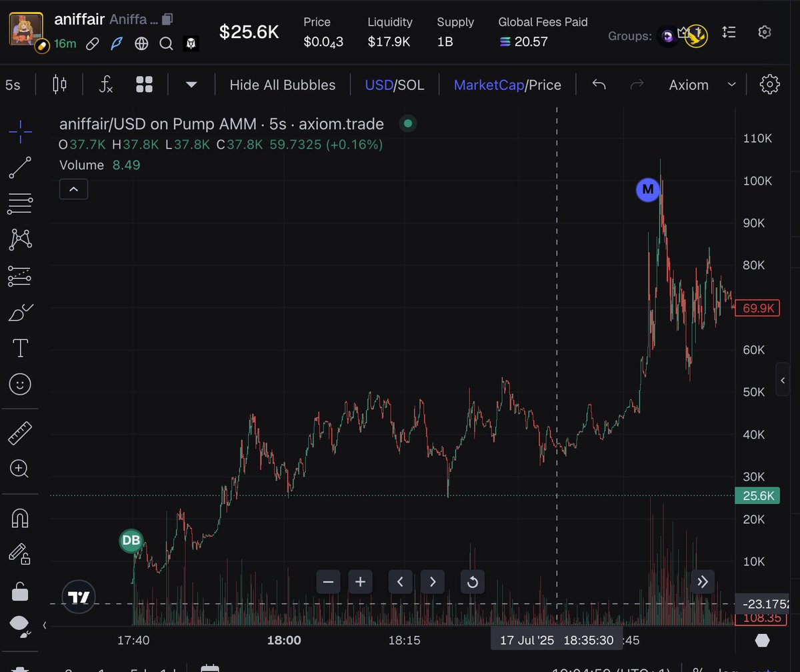
Task: Click the aniffair token avatar
Action: point(25,29)
